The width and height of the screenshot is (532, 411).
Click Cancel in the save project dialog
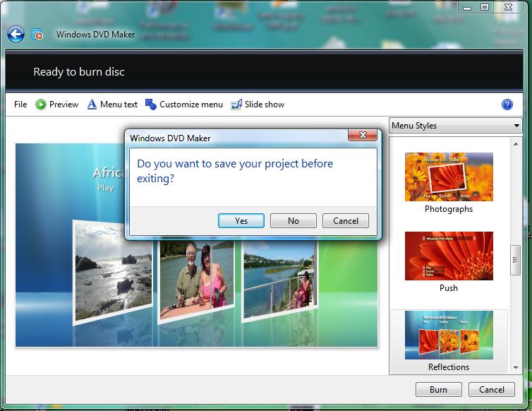[x=346, y=221]
